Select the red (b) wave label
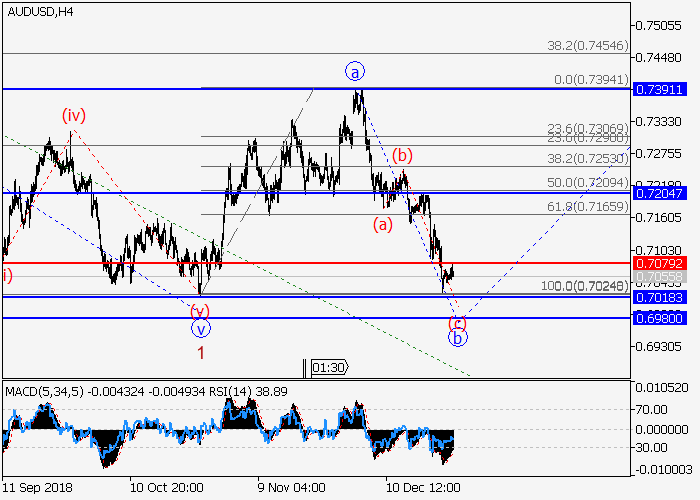The width and height of the screenshot is (700, 500). 402,155
